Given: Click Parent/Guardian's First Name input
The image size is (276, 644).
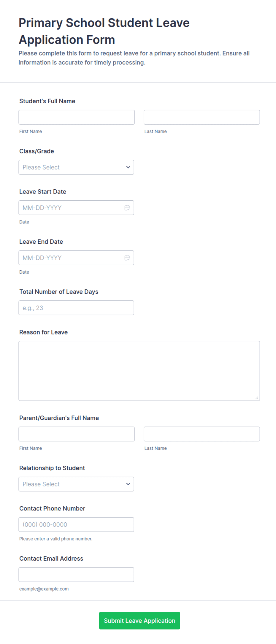Looking at the screenshot, I should click(x=77, y=434).
